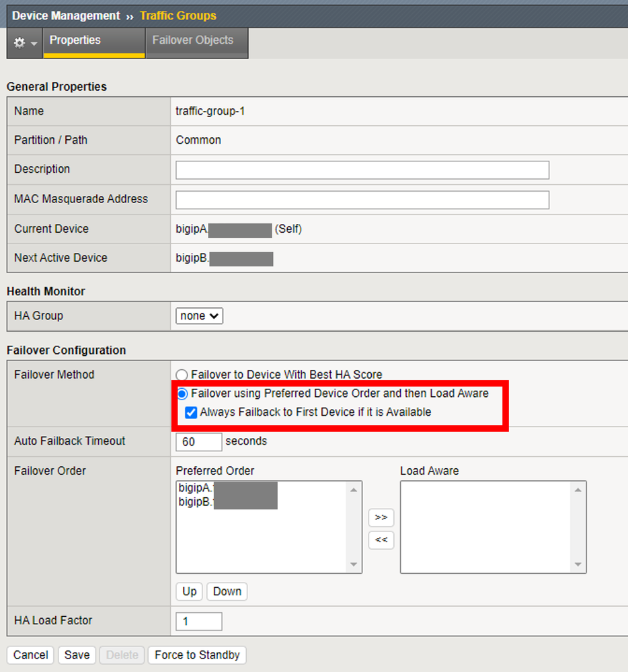628x672 pixels.
Task: Click the Cancel button
Action: coord(31,655)
